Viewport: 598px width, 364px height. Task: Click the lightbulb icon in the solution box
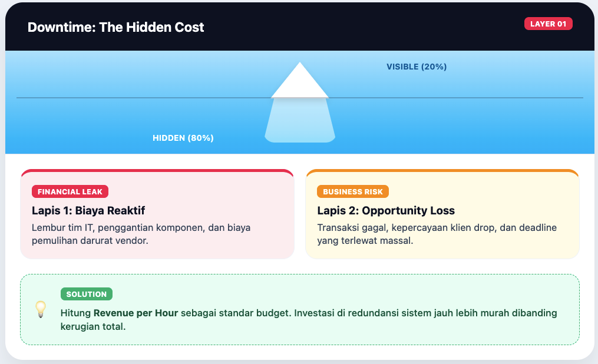click(x=41, y=309)
